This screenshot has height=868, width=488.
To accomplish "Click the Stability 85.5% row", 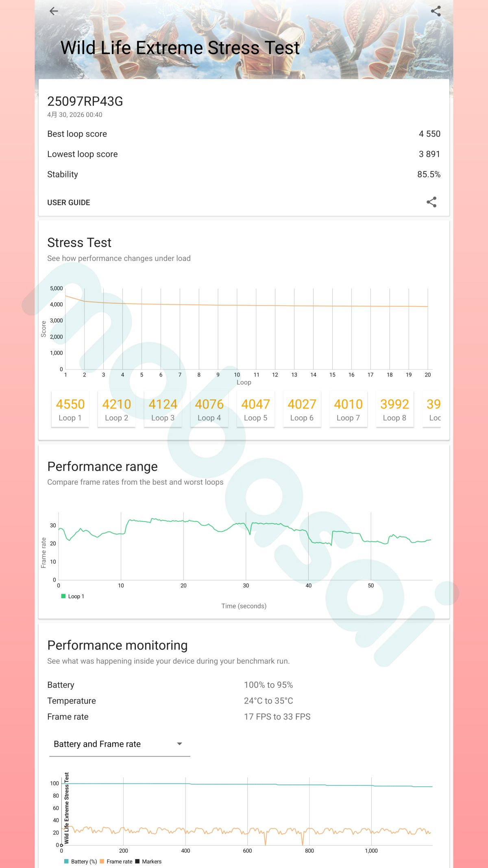I will 244,174.
